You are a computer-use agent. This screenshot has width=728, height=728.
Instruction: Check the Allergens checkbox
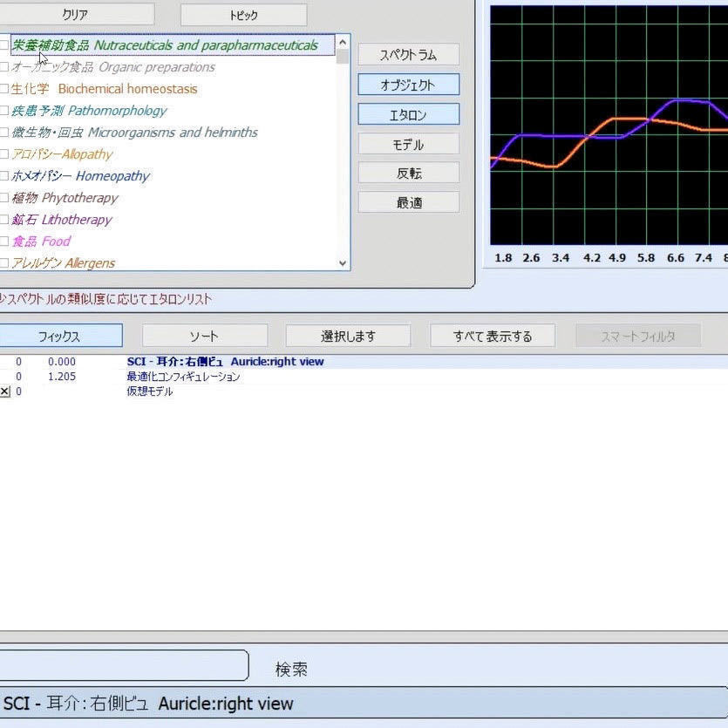point(3,262)
